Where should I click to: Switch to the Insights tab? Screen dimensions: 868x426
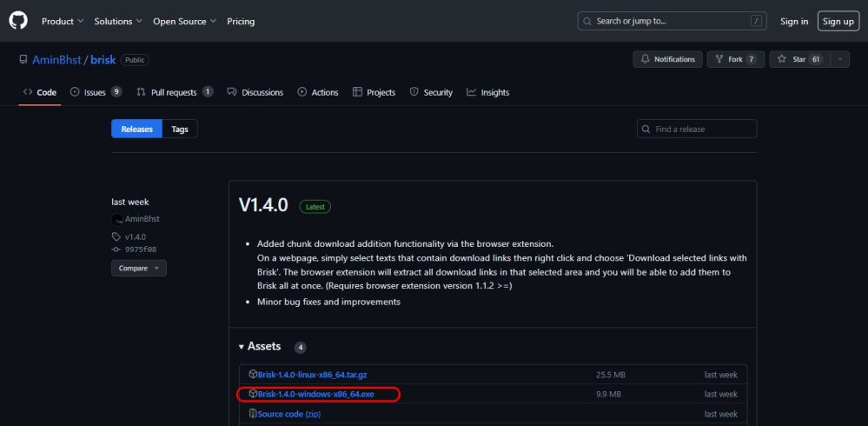[487, 92]
